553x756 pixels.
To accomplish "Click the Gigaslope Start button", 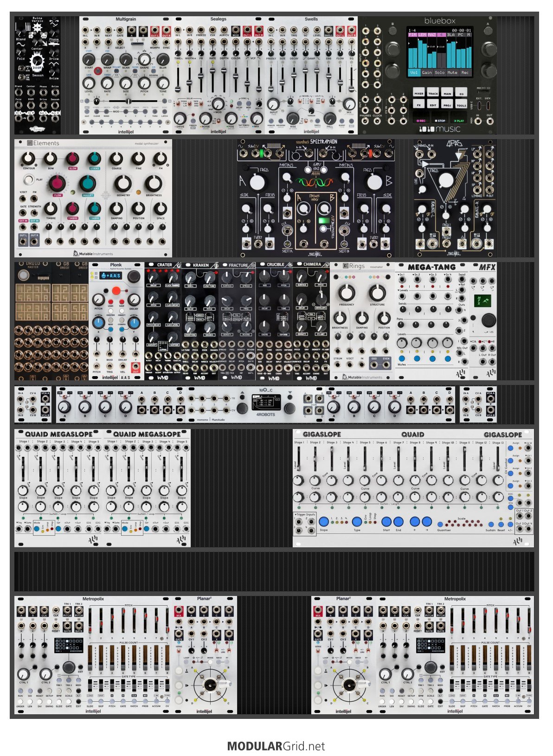I will pyautogui.click(x=386, y=522).
